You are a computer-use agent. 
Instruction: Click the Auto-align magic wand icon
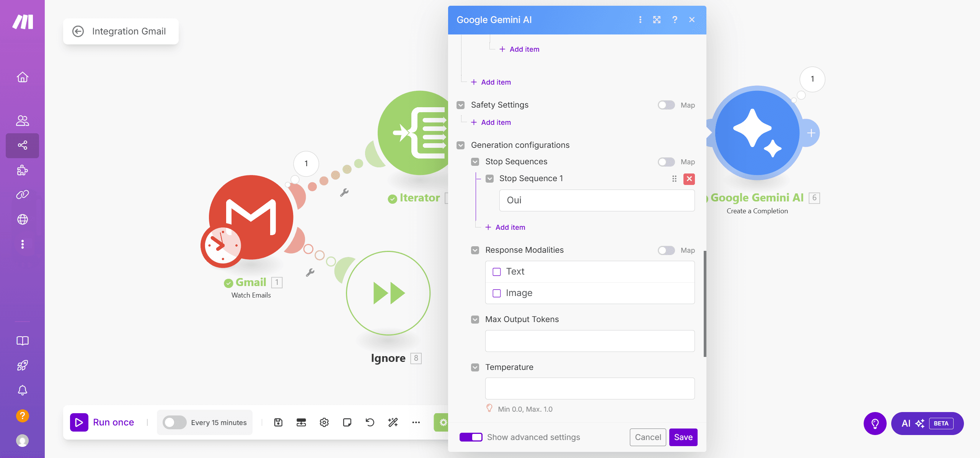(x=393, y=422)
